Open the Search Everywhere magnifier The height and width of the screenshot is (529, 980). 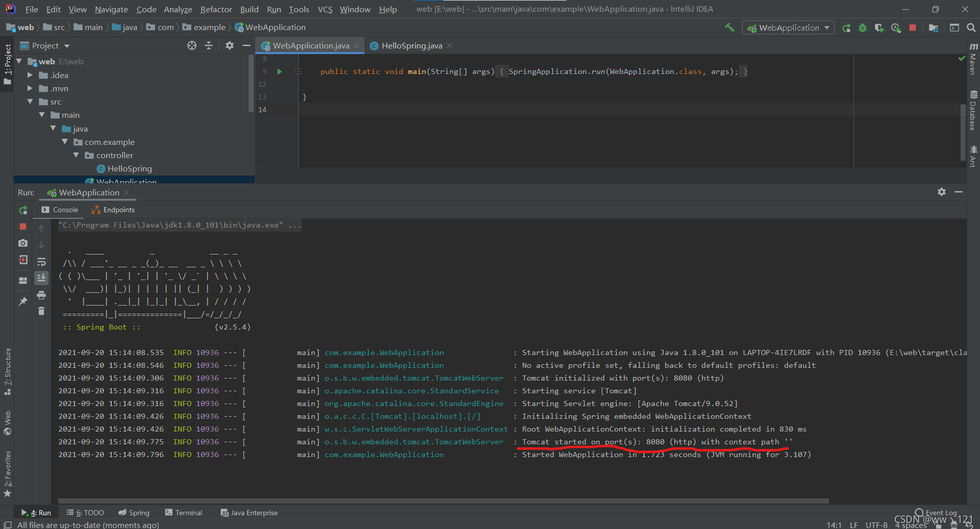coord(971,28)
